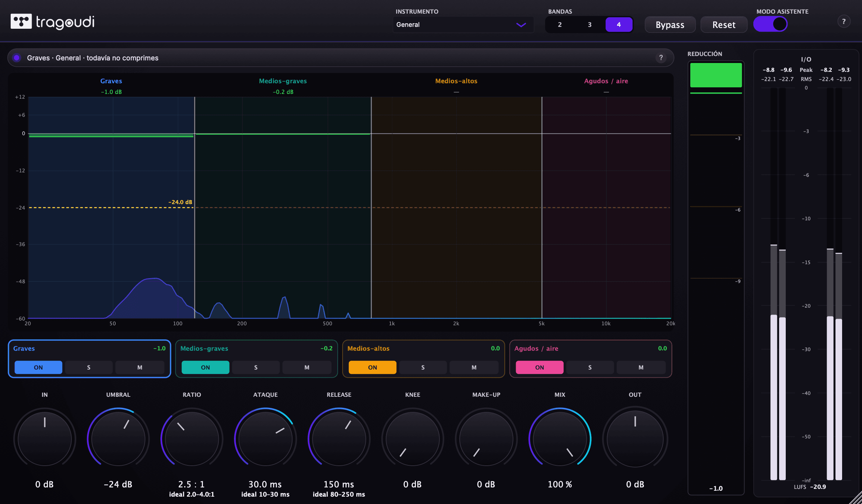This screenshot has height=504, width=862.
Task: Click the RELEASE knob
Action: [339, 438]
